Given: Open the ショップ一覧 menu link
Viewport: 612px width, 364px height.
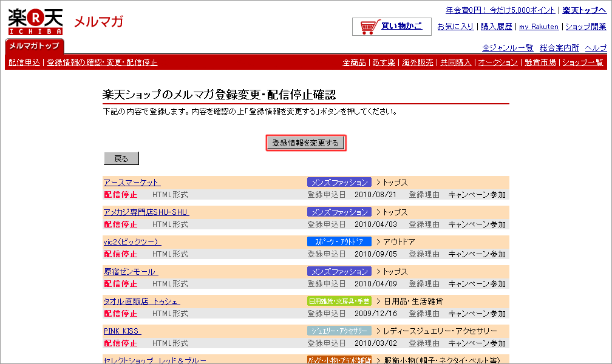Looking at the screenshot, I should pos(583,62).
